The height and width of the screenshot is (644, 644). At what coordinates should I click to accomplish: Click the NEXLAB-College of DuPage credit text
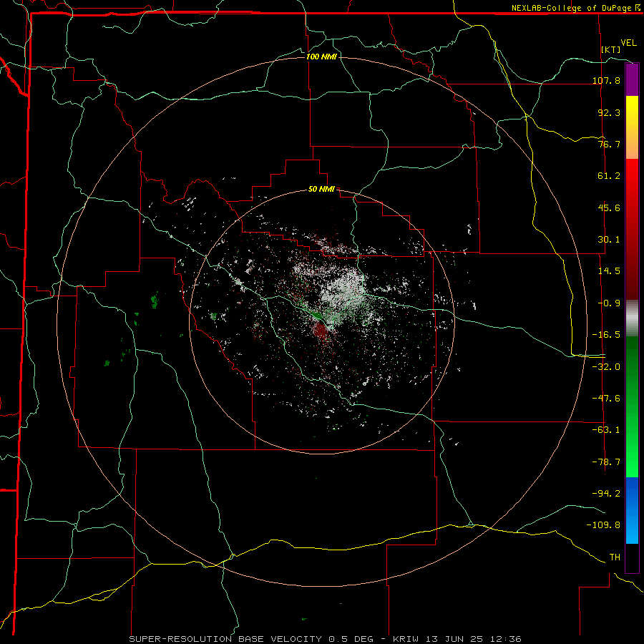click(x=572, y=8)
